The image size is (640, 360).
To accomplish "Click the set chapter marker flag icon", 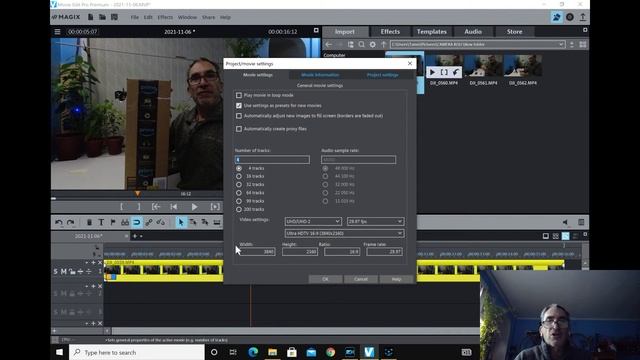I will [113, 222].
